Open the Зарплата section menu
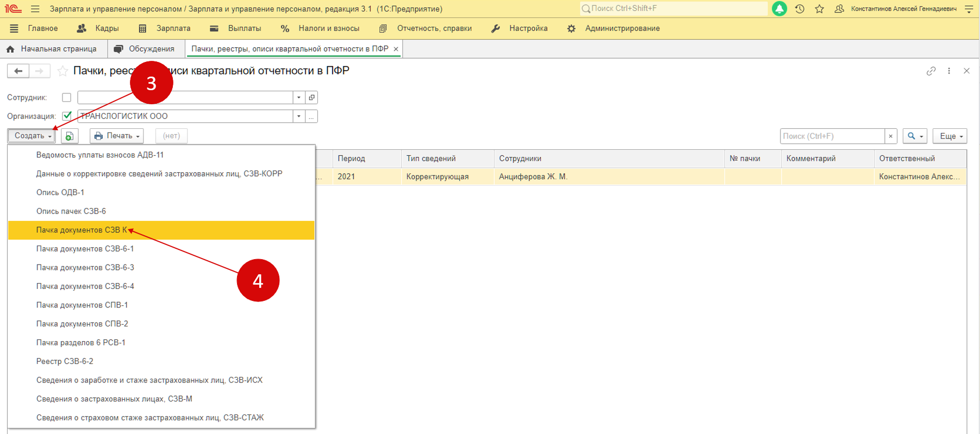 165,28
